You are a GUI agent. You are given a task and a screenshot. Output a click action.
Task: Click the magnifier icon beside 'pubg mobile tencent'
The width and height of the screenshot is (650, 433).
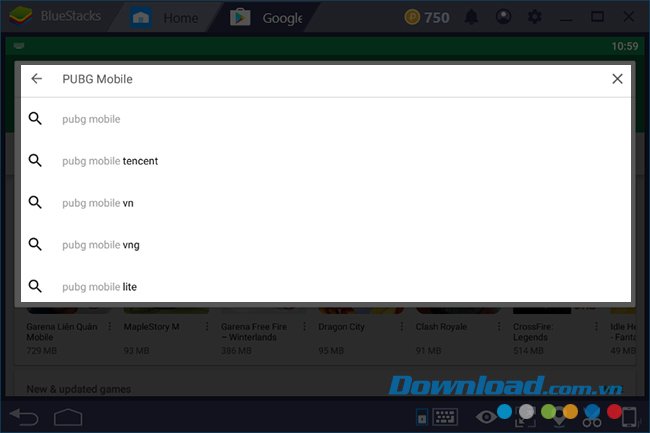(x=35, y=160)
